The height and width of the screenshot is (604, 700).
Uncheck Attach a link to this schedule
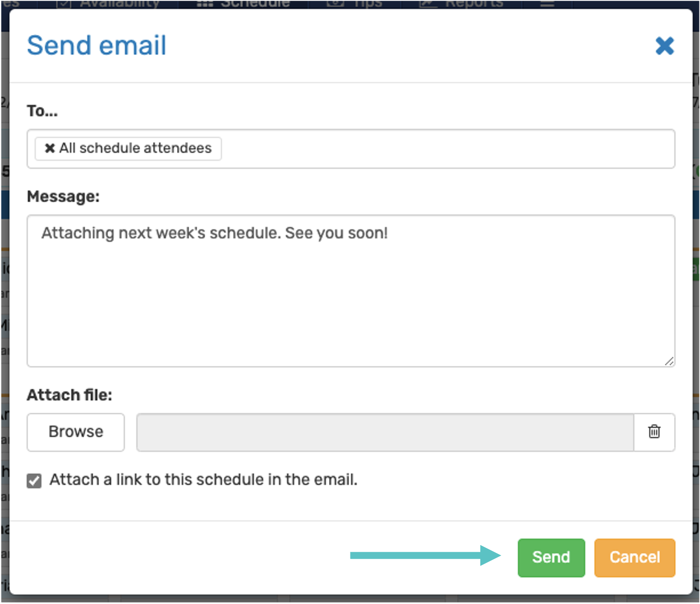(x=34, y=481)
